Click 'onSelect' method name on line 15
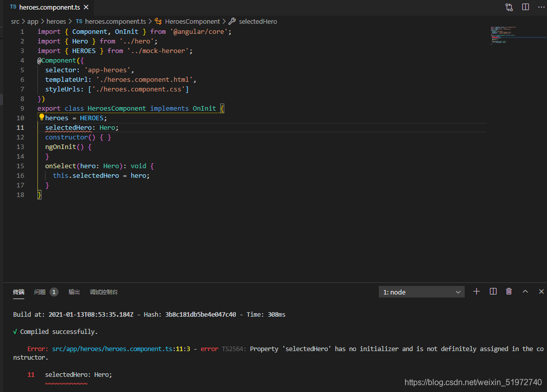This screenshot has height=392, width=547. (x=60, y=166)
